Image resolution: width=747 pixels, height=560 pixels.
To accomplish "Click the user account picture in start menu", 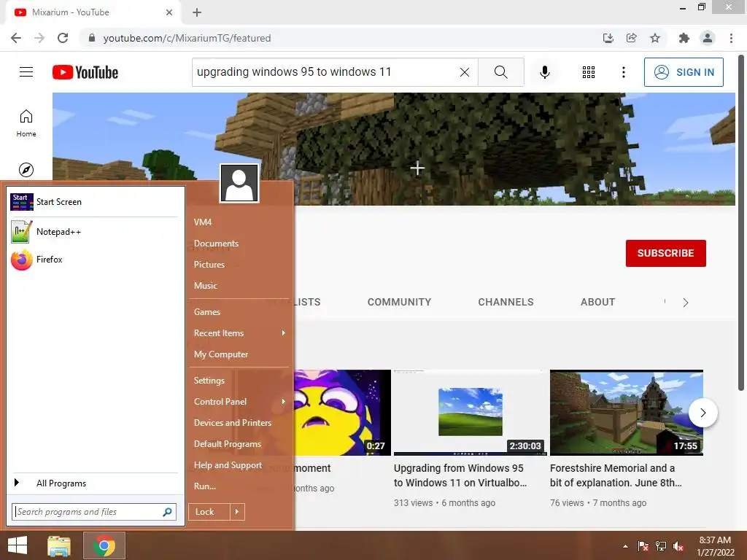I will [x=239, y=183].
